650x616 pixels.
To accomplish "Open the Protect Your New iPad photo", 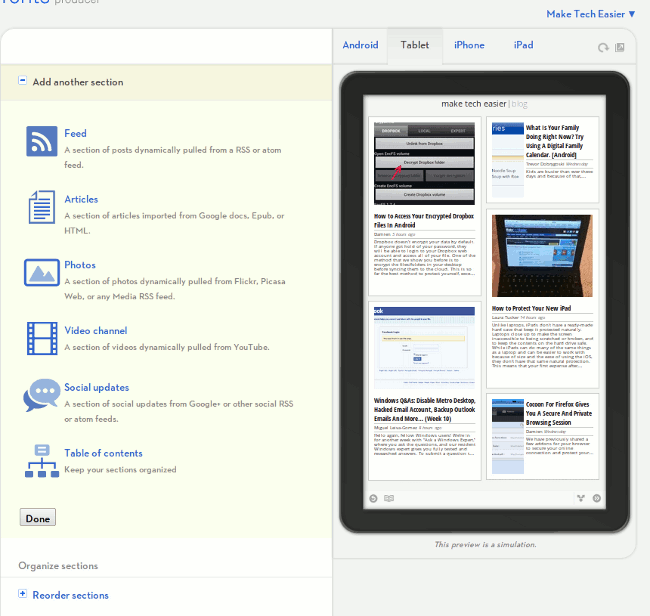I will coord(542,256).
